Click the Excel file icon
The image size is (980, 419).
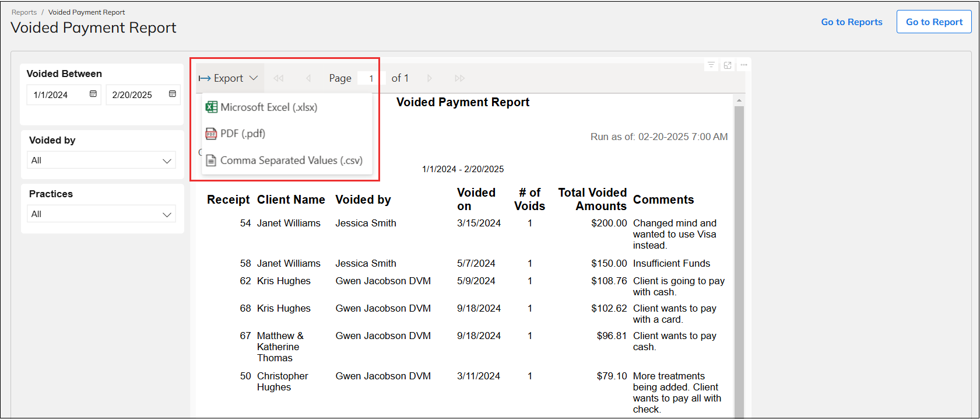coord(212,107)
